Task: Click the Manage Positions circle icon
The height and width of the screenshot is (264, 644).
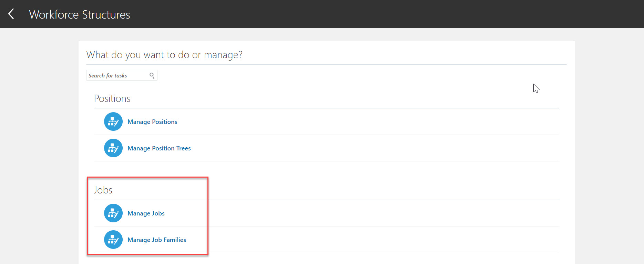Action: 113,122
